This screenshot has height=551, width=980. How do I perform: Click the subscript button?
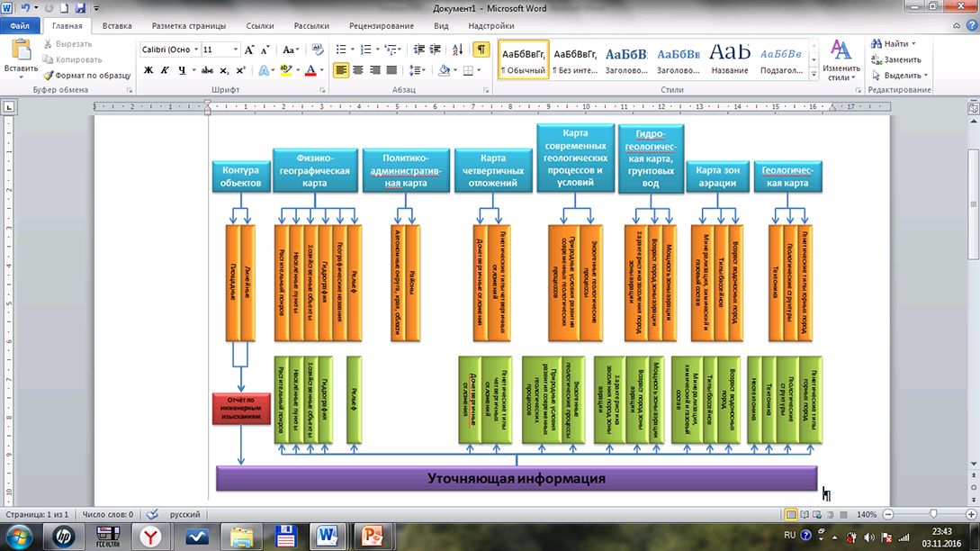(x=224, y=70)
